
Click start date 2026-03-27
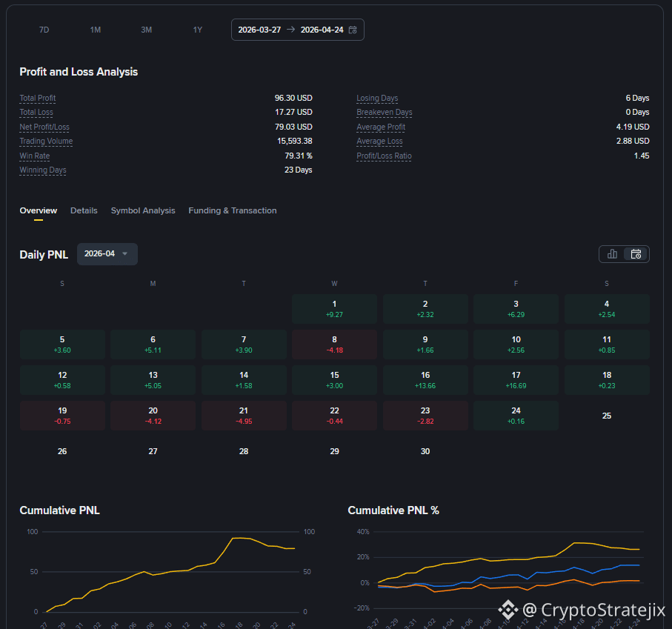point(259,30)
